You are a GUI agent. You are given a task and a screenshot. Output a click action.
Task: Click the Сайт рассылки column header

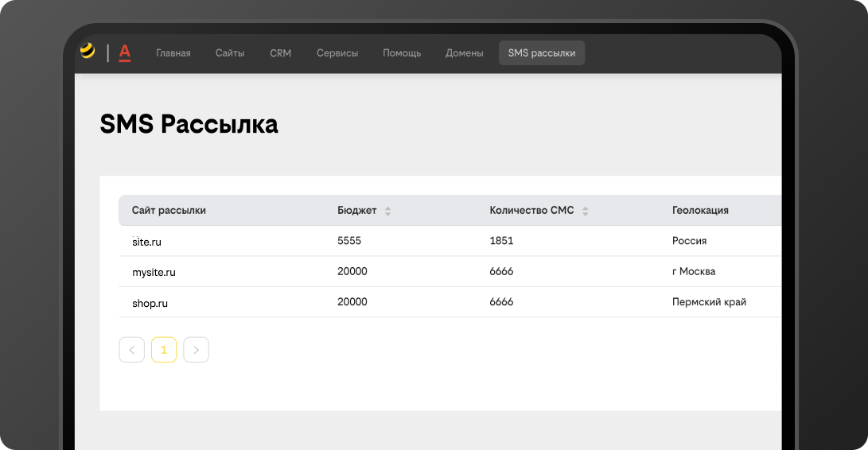click(x=169, y=211)
